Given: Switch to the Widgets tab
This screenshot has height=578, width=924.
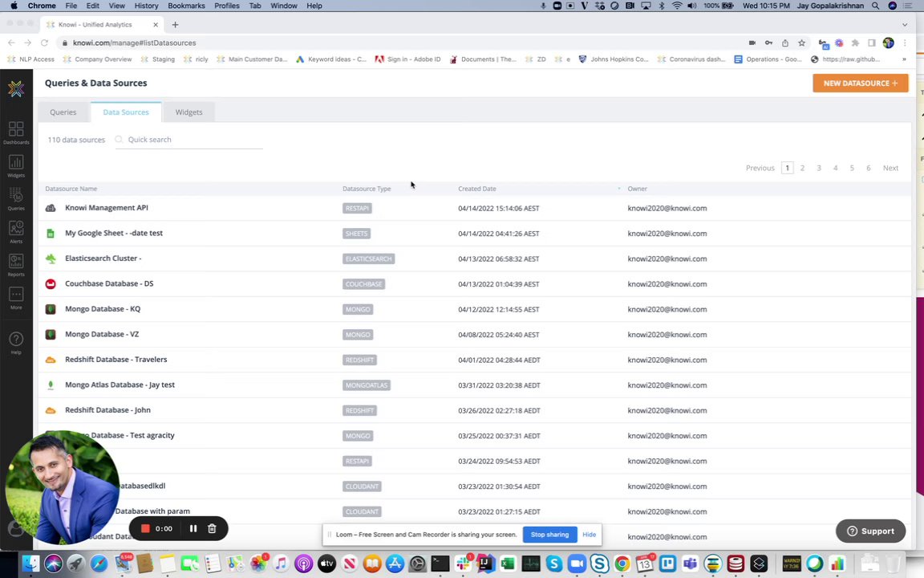Looking at the screenshot, I should pyautogui.click(x=188, y=112).
